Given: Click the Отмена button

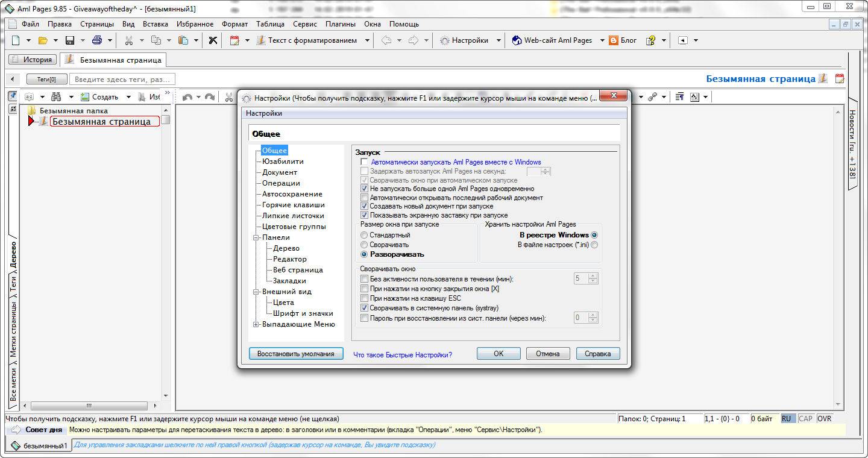Looking at the screenshot, I should [x=548, y=354].
